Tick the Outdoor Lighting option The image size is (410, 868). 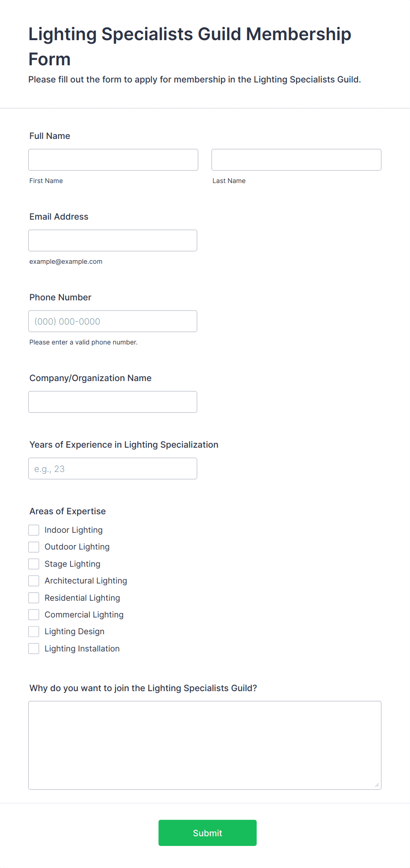click(x=34, y=547)
